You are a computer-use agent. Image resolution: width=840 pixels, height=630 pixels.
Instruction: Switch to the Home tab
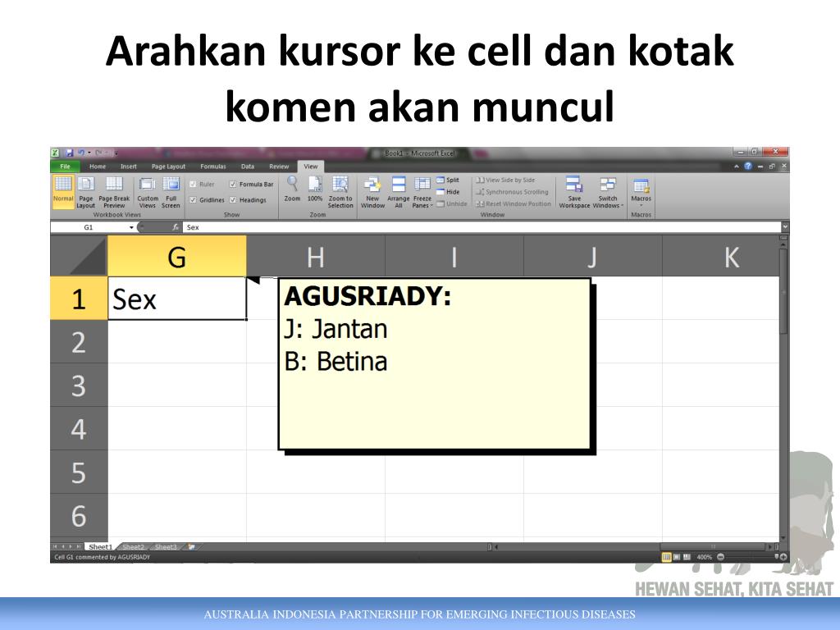pyautogui.click(x=98, y=167)
